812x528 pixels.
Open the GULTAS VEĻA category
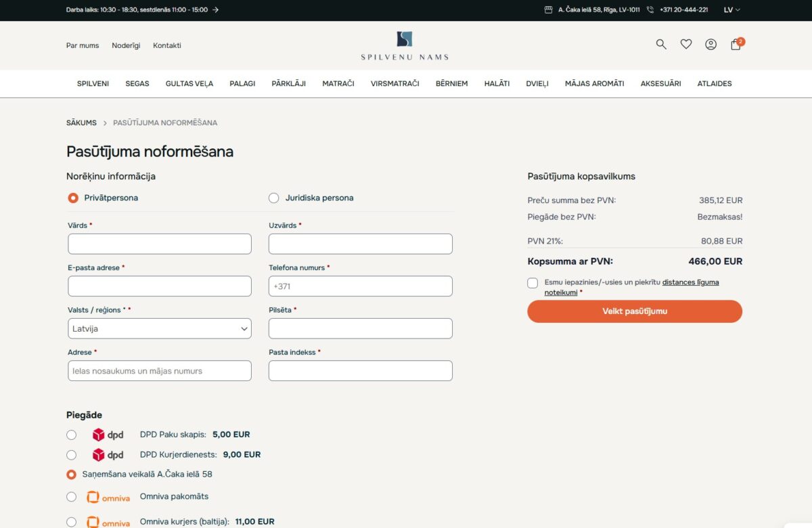point(189,83)
